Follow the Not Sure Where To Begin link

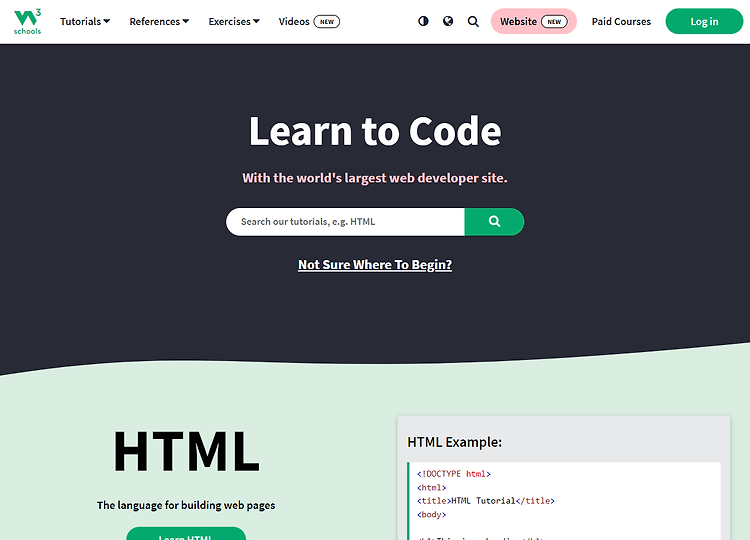(375, 264)
